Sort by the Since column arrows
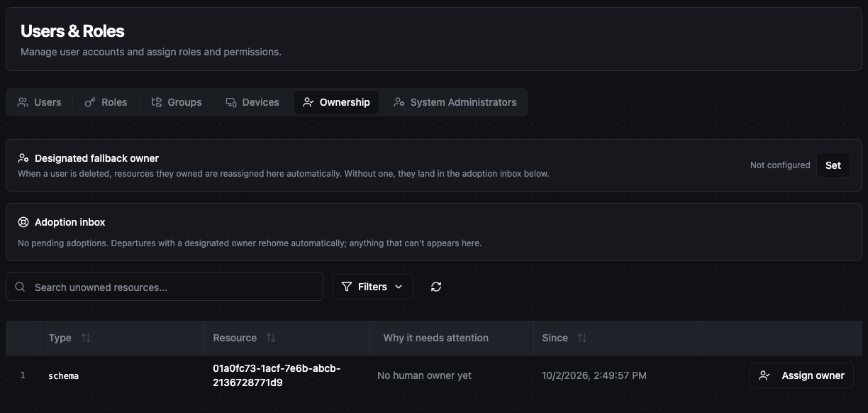The image size is (868, 413). click(582, 338)
